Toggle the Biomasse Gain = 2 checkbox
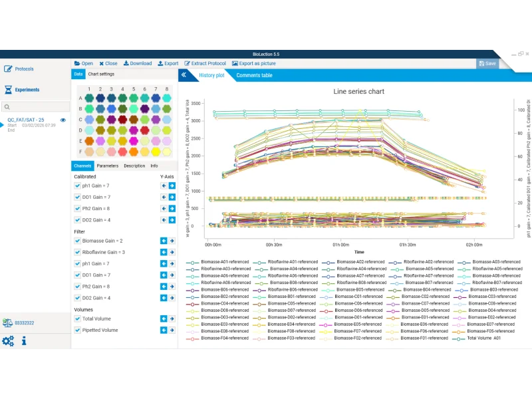 [77, 241]
